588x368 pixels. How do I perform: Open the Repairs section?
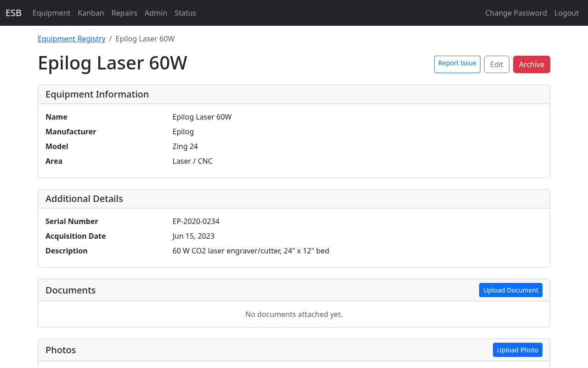[x=124, y=13]
